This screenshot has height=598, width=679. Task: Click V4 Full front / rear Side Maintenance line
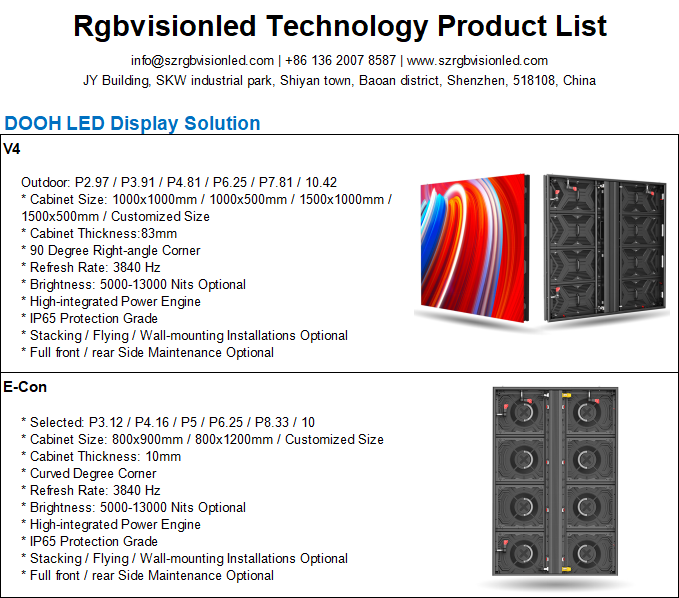click(148, 352)
